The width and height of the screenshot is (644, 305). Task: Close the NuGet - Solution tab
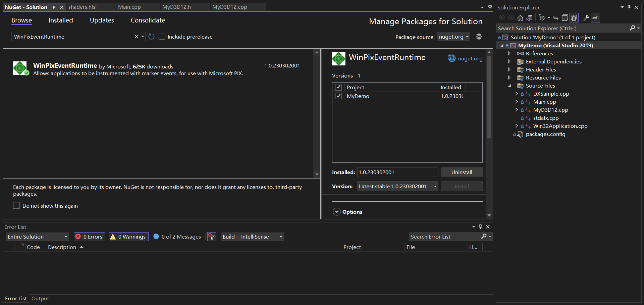coord(62,7)
